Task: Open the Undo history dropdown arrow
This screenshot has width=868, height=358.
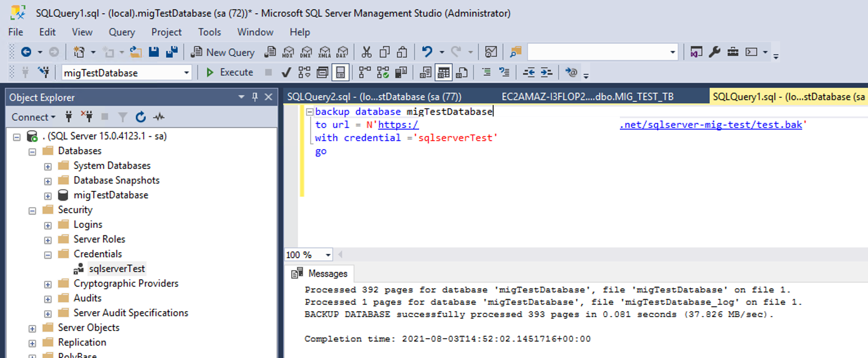Action: click(441, 52)
